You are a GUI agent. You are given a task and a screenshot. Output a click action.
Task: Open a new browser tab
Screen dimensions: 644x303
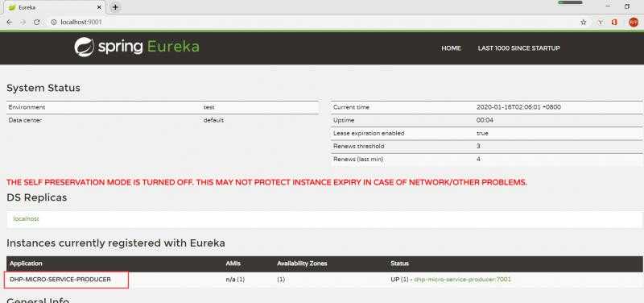115,7
